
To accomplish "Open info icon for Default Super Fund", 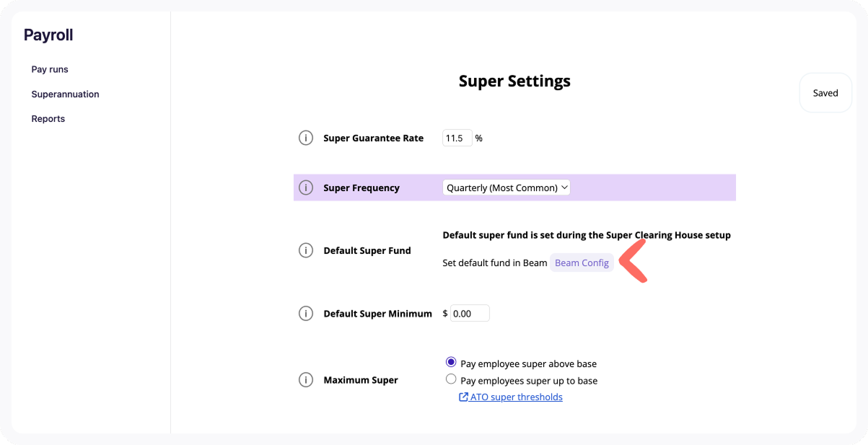I will point(306,250).
